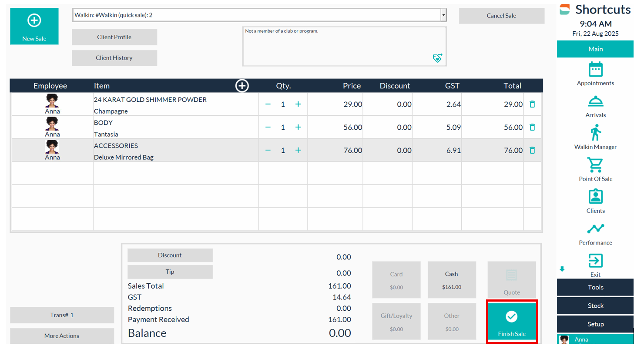Open Client Profile
This screenshot has height=356, width=644.
pyautogui.click(x=114, y=37)
